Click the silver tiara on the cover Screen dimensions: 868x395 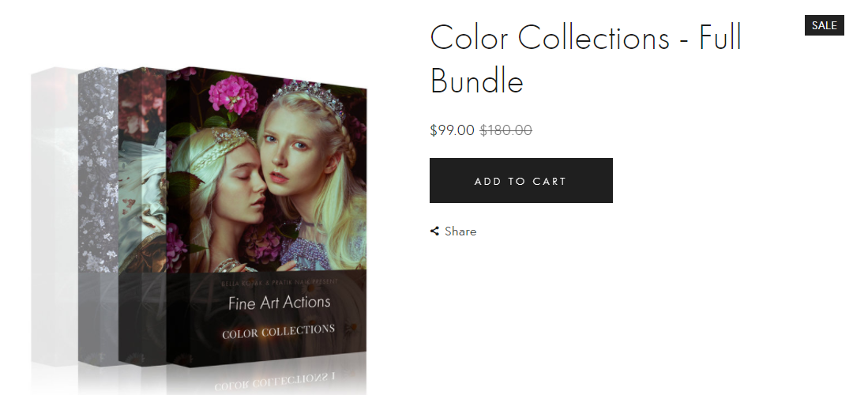[x=308, y=97]
